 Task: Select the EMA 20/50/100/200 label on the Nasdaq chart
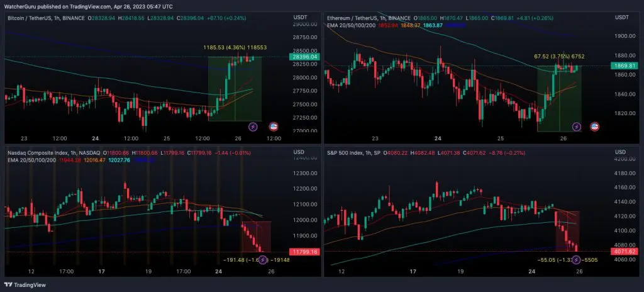pos(31,160)
